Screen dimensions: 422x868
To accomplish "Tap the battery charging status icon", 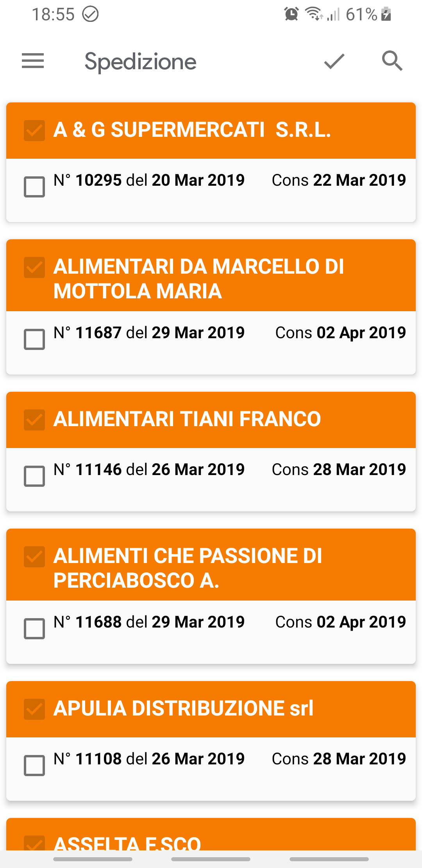I will coord(386,14).
